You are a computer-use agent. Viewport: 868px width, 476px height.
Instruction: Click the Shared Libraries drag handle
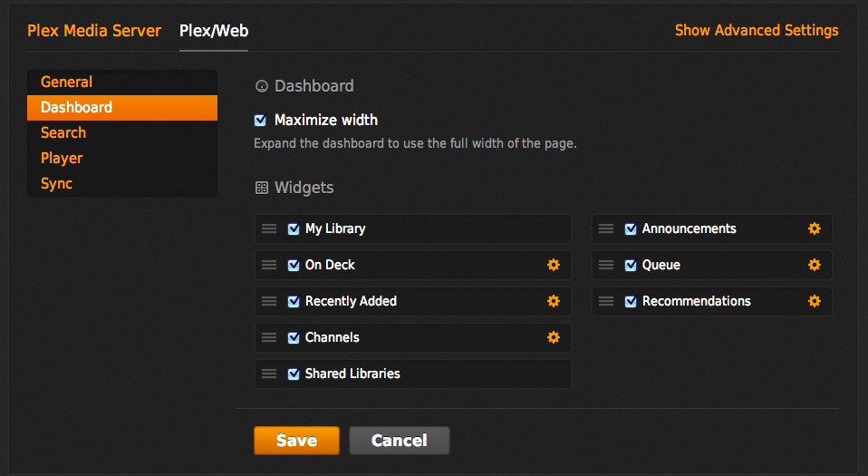269,374
